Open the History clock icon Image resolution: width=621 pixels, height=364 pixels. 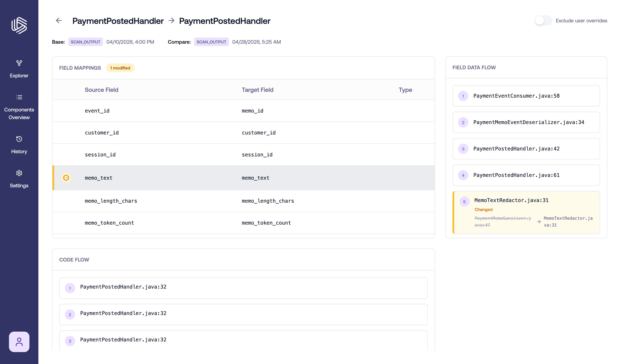tap(19, 139)
